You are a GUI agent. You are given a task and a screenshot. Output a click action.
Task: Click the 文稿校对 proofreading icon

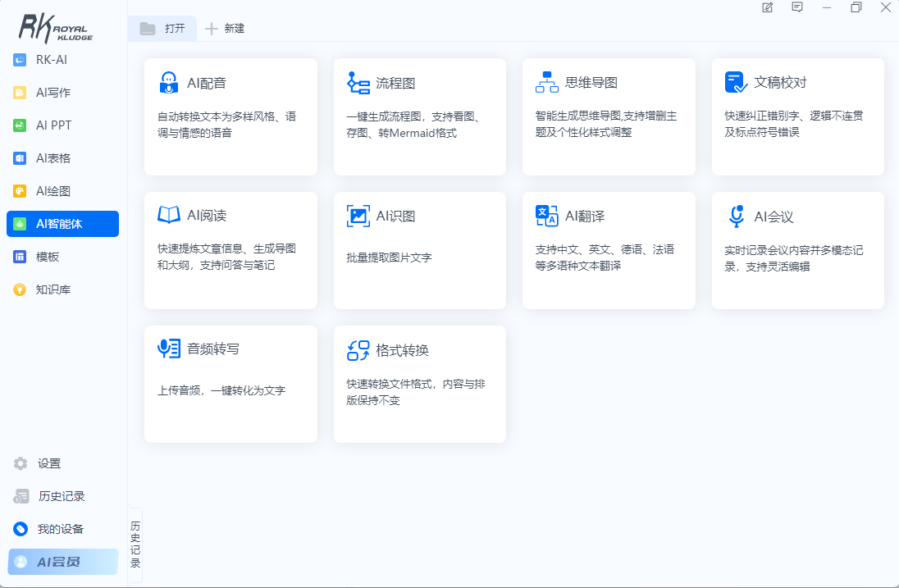pyautogui.click(x=736, y=82)
